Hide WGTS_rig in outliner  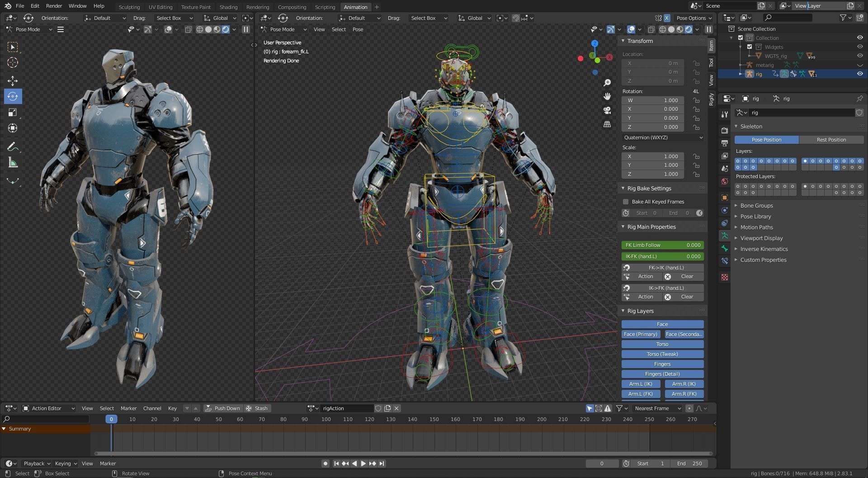(860, 56)
